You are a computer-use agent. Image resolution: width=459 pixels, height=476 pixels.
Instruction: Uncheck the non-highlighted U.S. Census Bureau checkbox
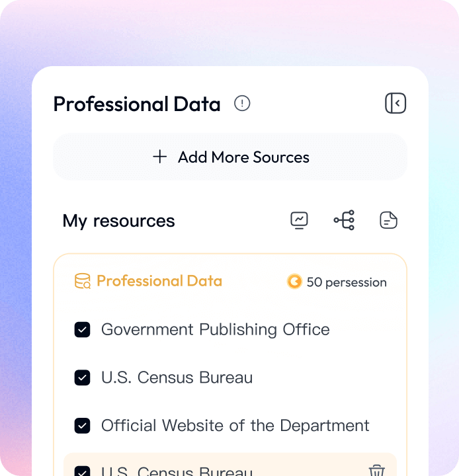click(x=83, y=377)
